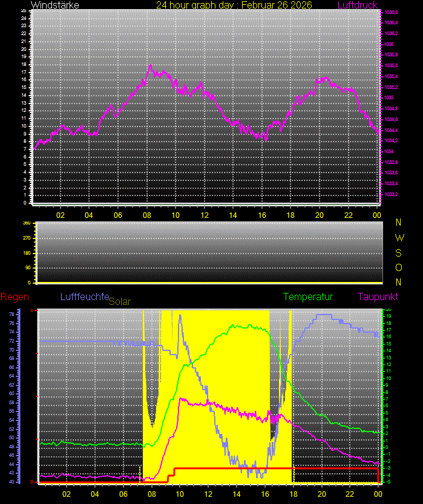Click the Windstärke label at top left
Screen dimensions: 423x504
click(x=54, y=5)
